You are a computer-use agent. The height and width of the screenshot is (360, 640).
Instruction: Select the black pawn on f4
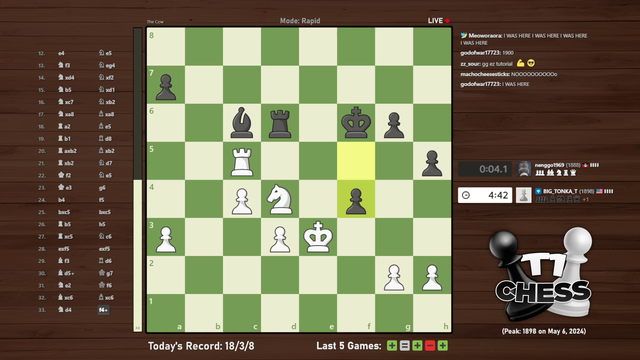coord(356,201)
